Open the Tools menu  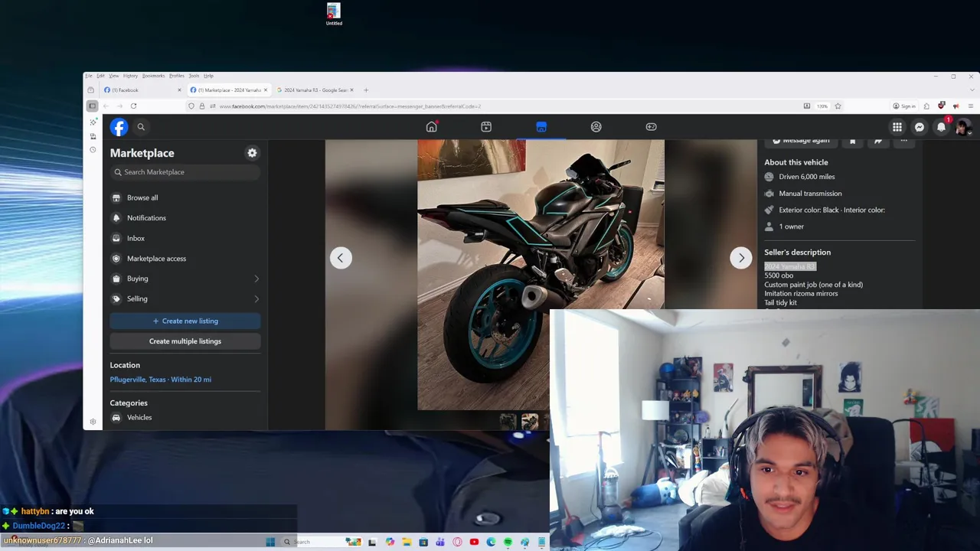point(194,76)
